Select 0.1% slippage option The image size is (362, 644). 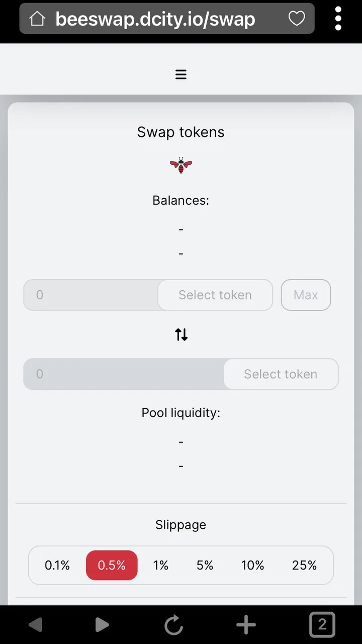[57, 566]
